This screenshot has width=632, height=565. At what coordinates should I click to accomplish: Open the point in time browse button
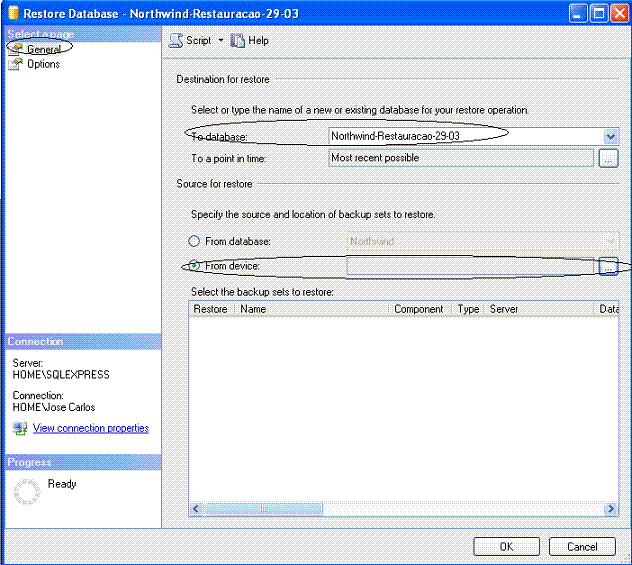[x=608, y=158]
